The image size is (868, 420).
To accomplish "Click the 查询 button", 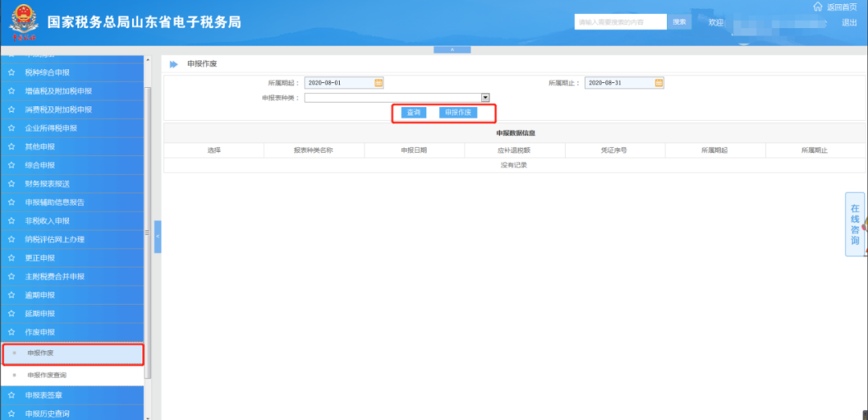I will pyautogui.click(x=414, y=113).
